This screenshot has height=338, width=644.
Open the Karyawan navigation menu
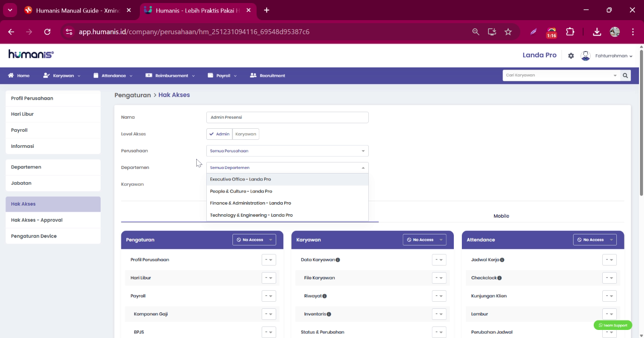[x=61, y=75]
